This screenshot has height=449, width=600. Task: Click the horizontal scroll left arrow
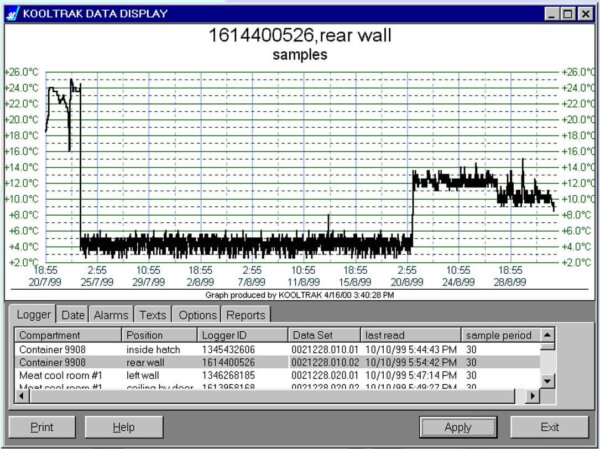(x=22, y=396)
